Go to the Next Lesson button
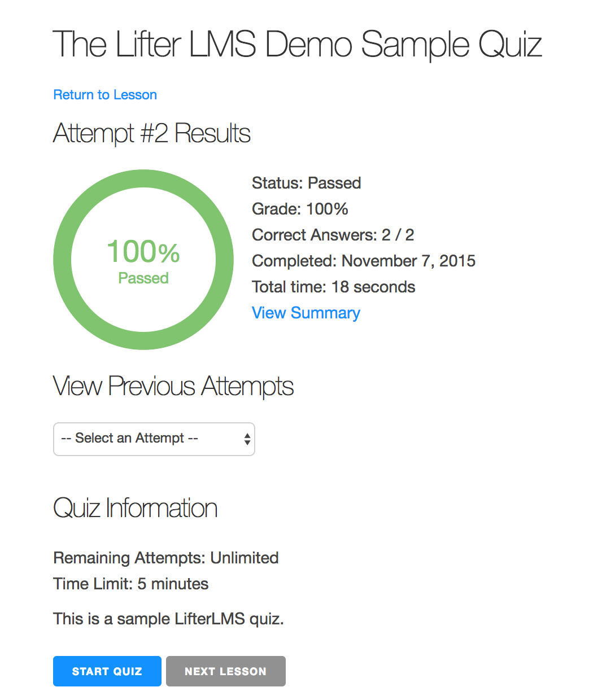This screenshot has height=700, width=602. click(225, 671)
